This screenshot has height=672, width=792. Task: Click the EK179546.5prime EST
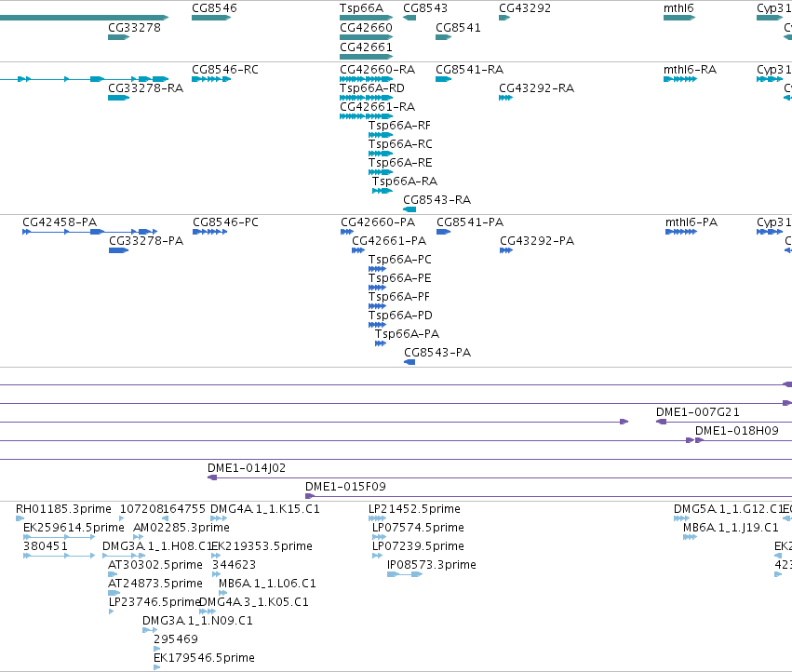(156, 667)
